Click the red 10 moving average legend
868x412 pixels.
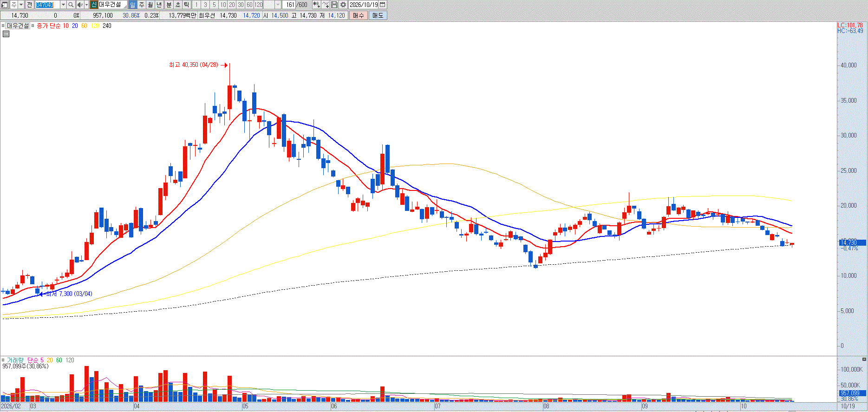coord(65,26)
